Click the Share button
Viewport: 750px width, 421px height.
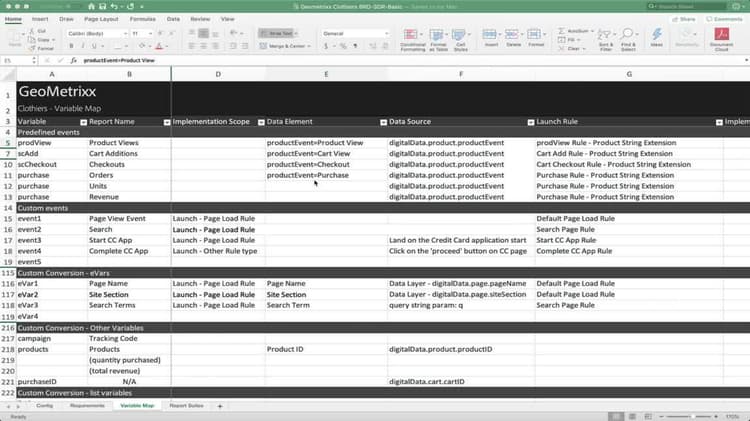(x=684, y=19)
